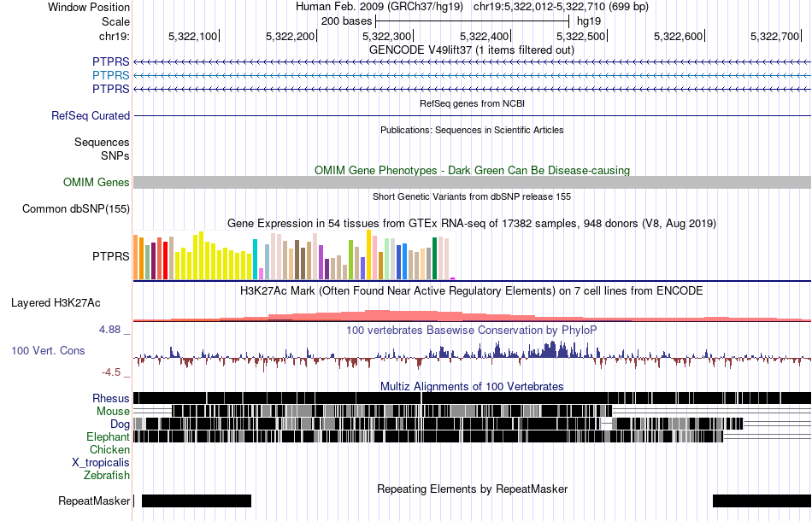Open the GTEx Gene Expression track title

(x=471, y=224)
